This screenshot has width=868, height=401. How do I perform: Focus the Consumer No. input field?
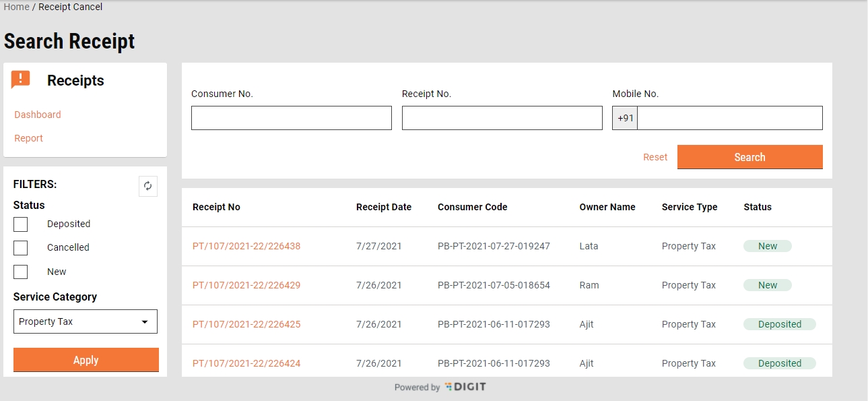(291, 118)
